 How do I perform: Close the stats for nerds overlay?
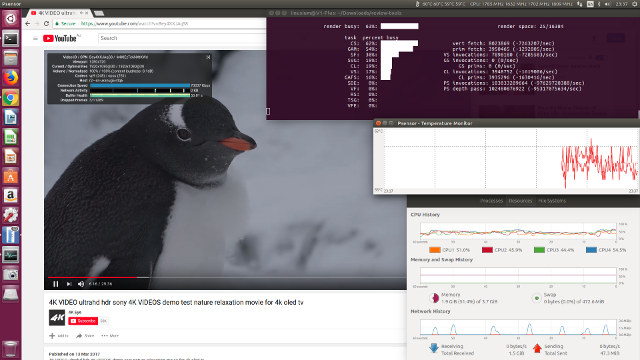208,57
